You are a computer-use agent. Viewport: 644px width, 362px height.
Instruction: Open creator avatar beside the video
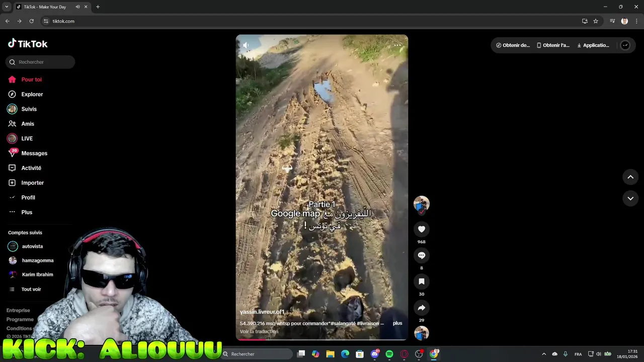click(x=422, y=204)
